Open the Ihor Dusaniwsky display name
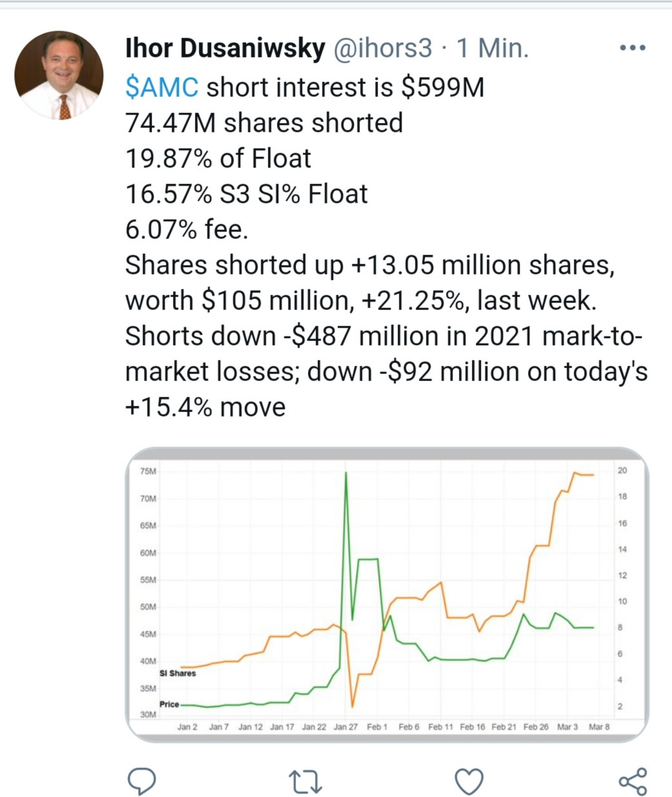 click(x=225, y=48)
